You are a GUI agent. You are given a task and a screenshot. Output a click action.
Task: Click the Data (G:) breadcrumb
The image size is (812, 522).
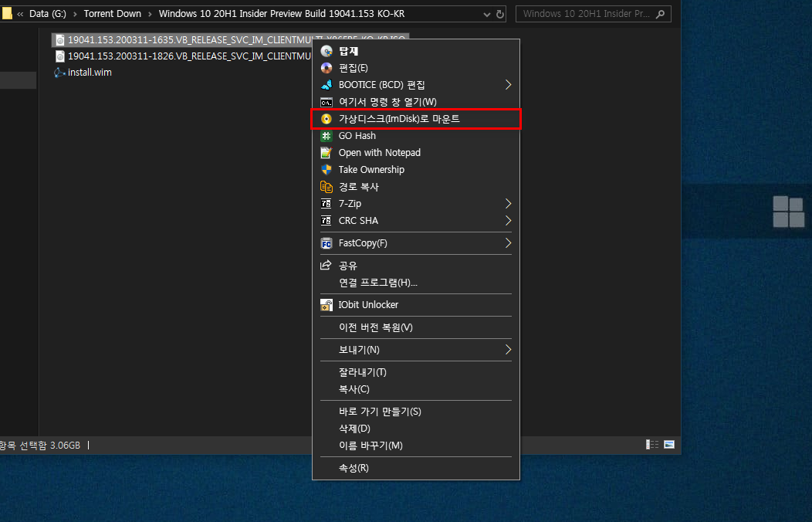48,14
